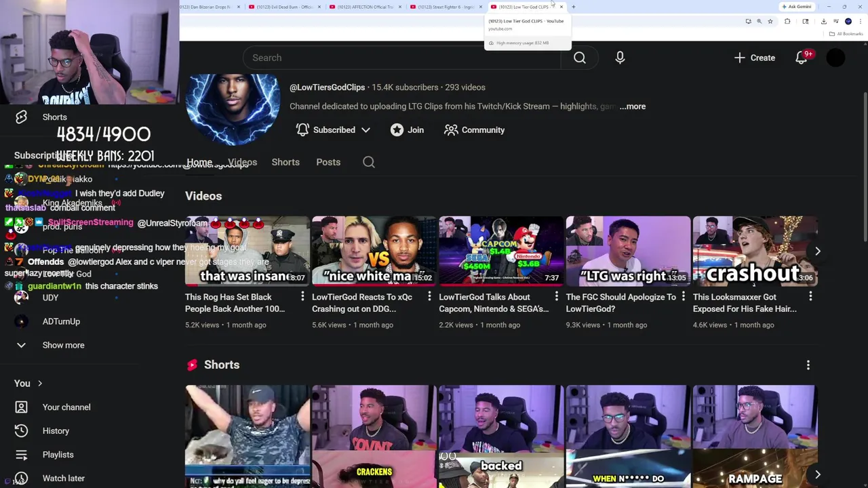Open the Chrome downloads icon

click(x=823, y=21)
